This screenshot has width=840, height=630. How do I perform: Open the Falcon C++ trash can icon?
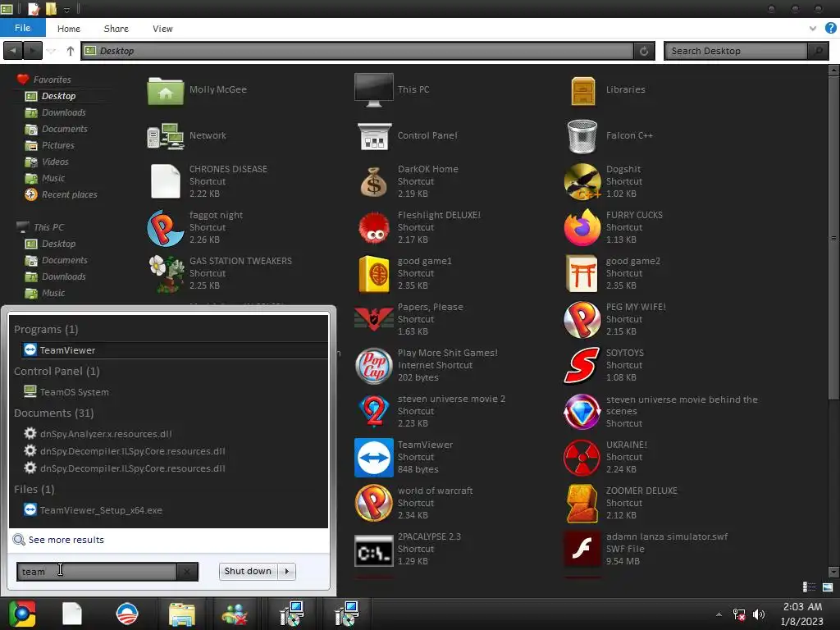582,136
